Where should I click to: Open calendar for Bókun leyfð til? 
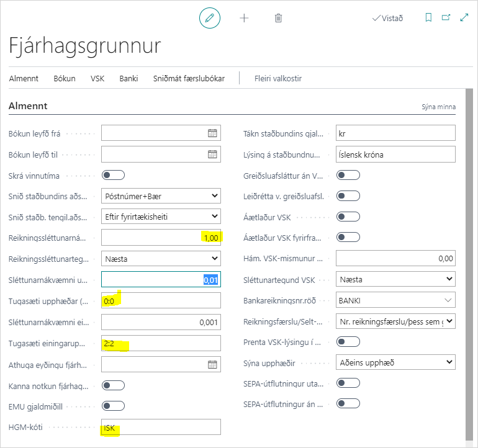pyautogui.click(x=212, y=154)
